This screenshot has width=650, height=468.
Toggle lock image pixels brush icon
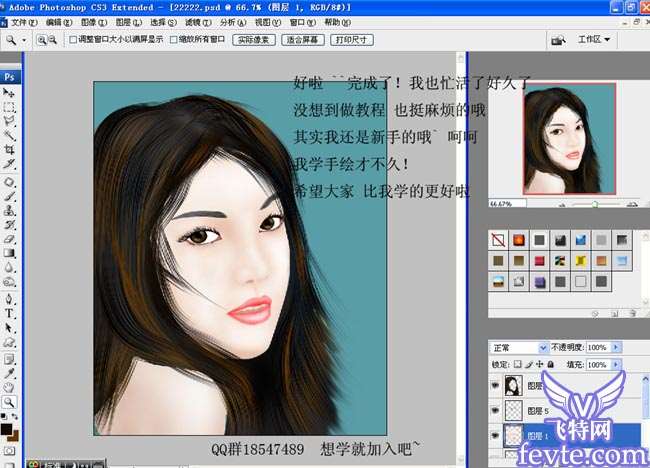[529, 364]
